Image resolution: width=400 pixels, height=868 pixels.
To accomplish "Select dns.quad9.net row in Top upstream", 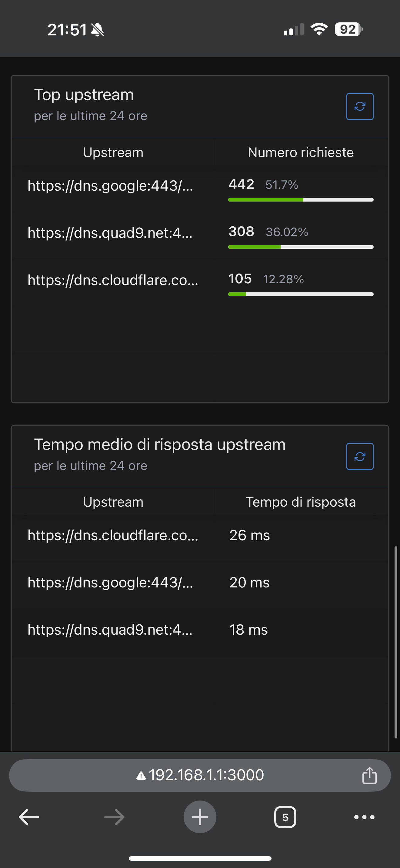I will (200, 235).
